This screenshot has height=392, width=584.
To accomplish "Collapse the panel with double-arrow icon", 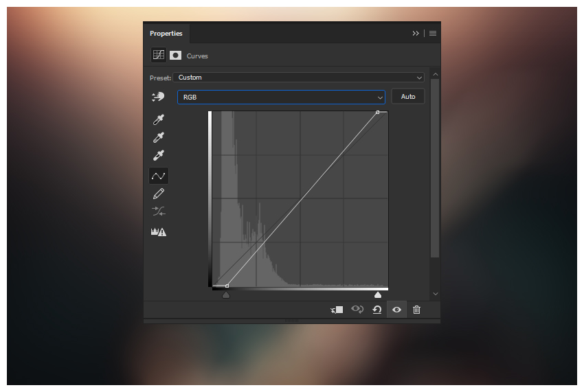I will coord(416,34).
